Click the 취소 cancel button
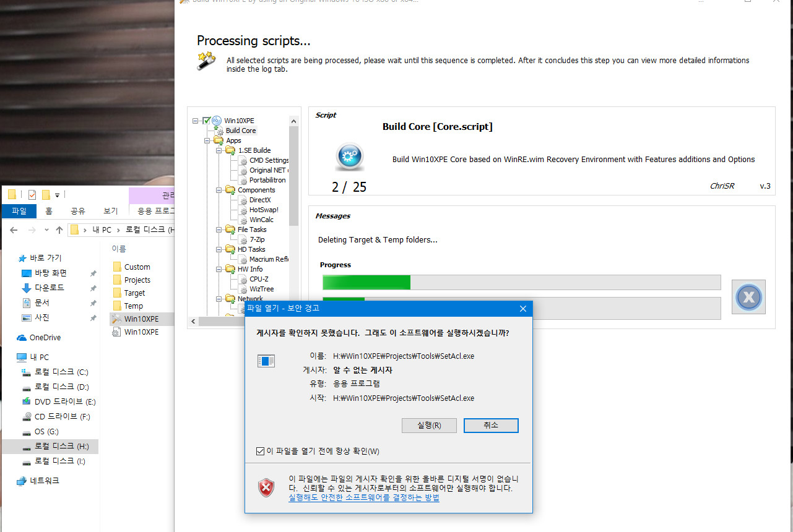Screen dimensions: 793x532 tap(491, 426)
